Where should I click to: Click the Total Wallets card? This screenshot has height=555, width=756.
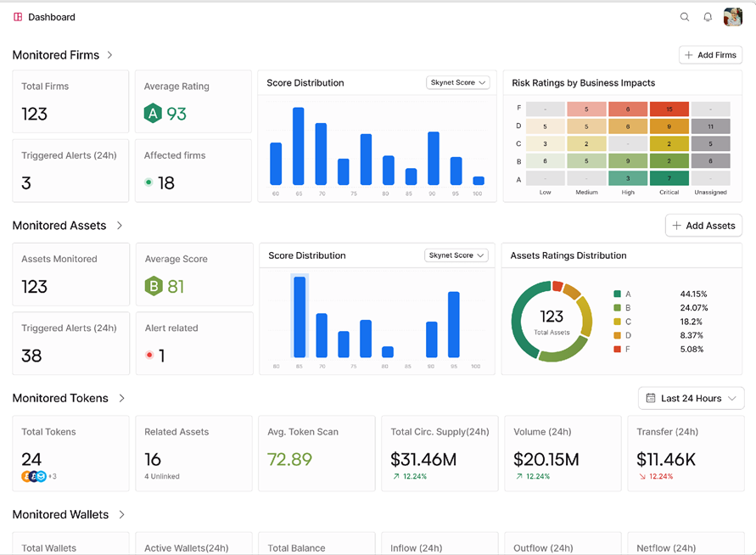(70, 543)
